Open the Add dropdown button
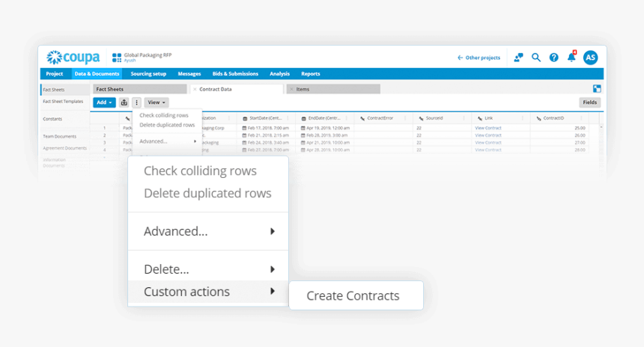 pyautogui.click(x=104, y=102)
